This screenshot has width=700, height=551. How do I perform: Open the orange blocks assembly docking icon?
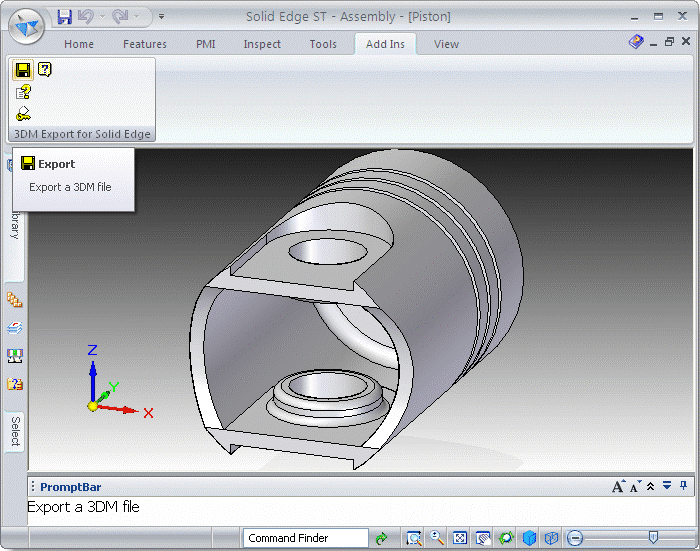click(15, 300)
